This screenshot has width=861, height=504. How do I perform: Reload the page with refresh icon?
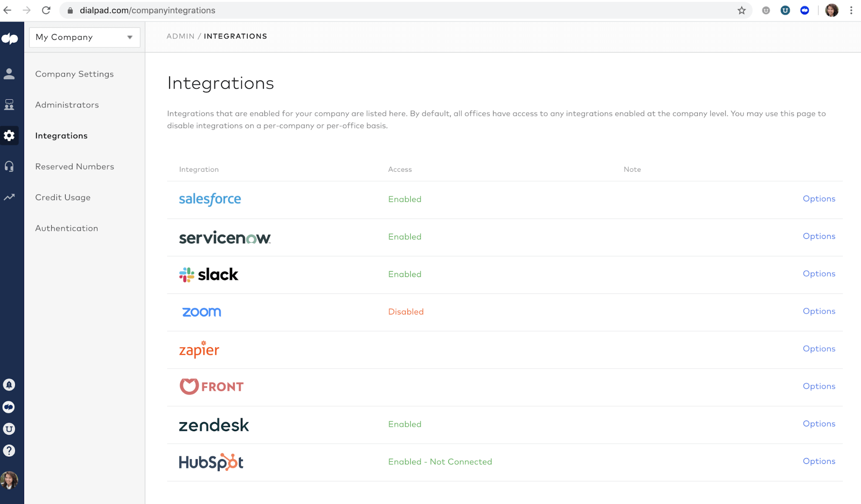pos(46,10)
